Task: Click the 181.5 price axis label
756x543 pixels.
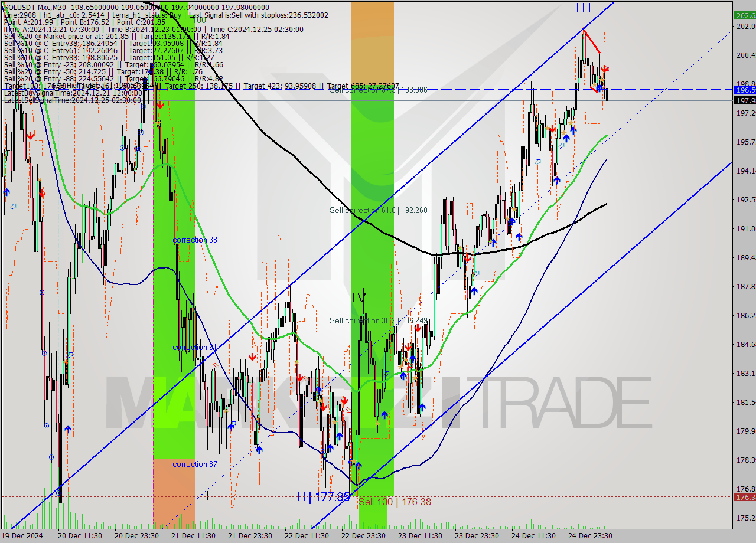Action: [x=745, y=402]
